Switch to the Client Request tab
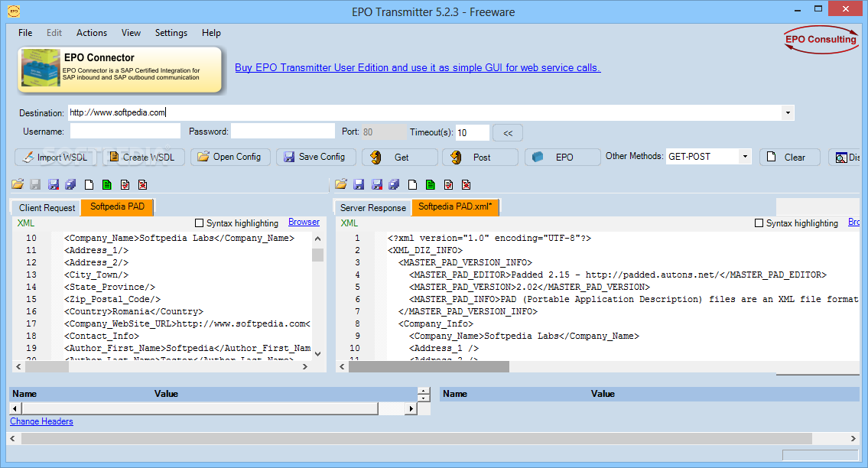 [47, 208]
